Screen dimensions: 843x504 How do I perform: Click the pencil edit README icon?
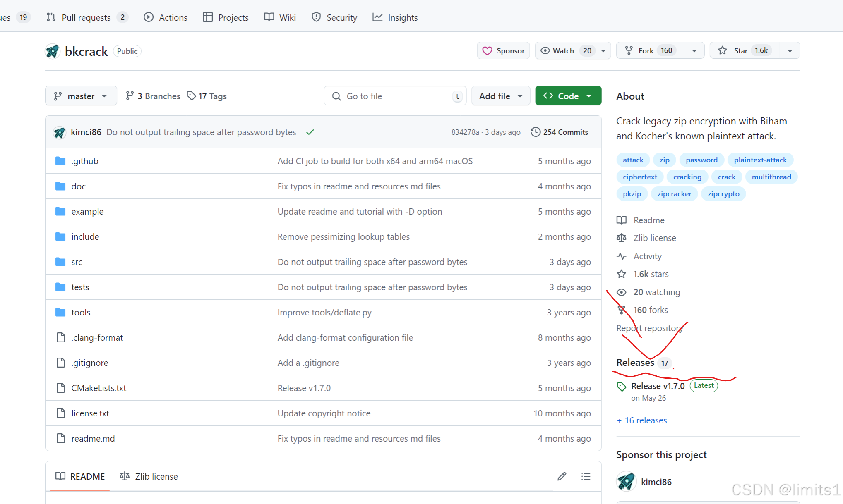(x=562, y=476)
